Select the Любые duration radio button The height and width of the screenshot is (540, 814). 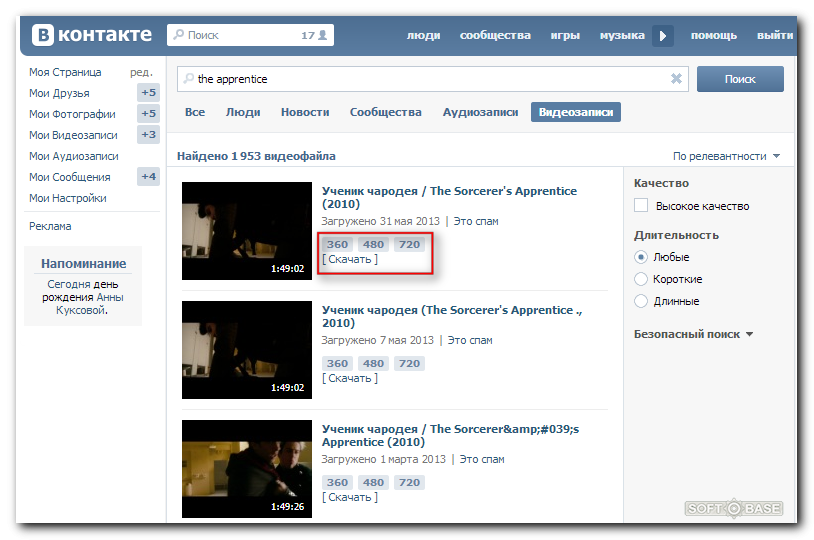(641, 257)
